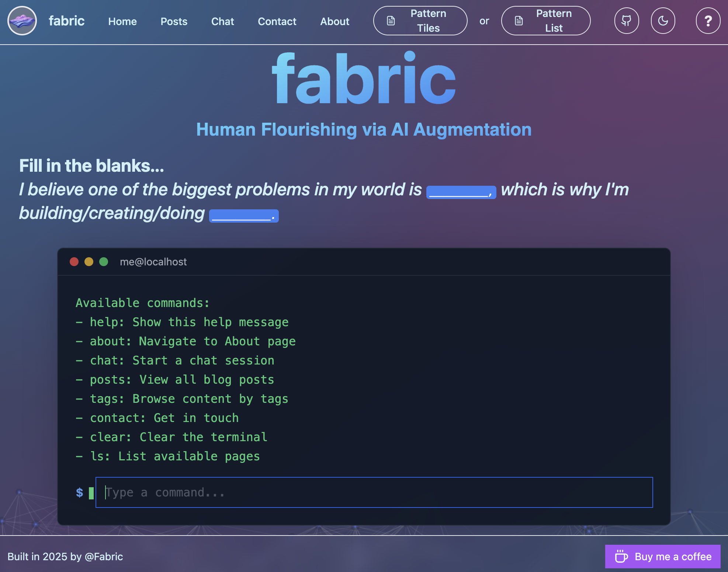Go to the Contact page

277,21
